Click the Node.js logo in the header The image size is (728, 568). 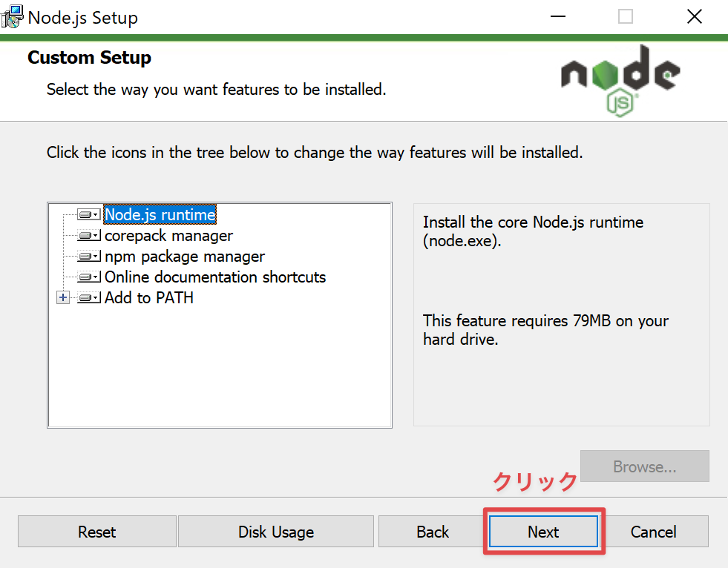620,78
